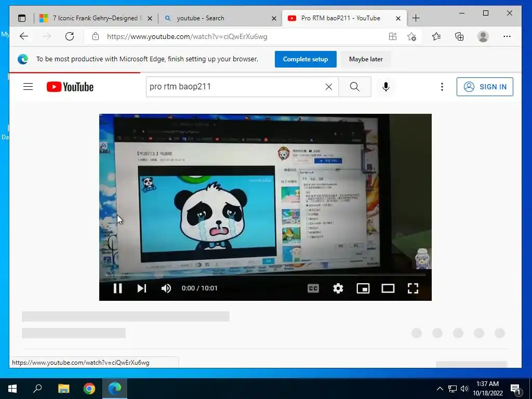The image size is (532, 399).
Task: Open Windows Start menu
Action: [12, 389]
